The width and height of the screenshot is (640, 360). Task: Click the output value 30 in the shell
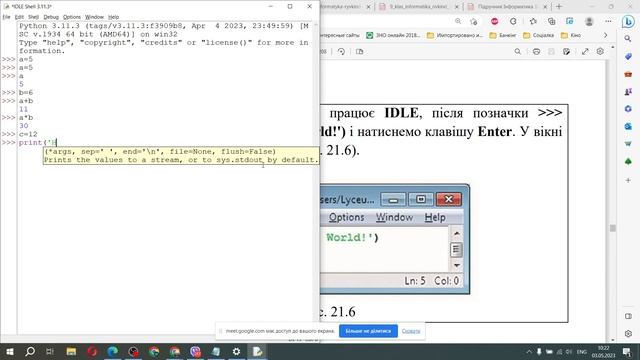point(24,126)
